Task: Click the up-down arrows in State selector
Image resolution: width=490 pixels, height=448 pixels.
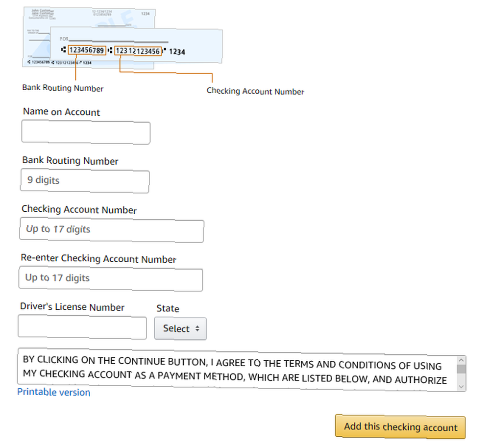Action: click(x=197, y=328)
